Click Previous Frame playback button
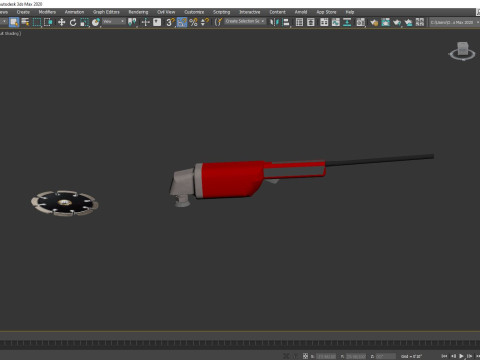The height and width of the screenshot is (360, 480). (x=453, y=356)
